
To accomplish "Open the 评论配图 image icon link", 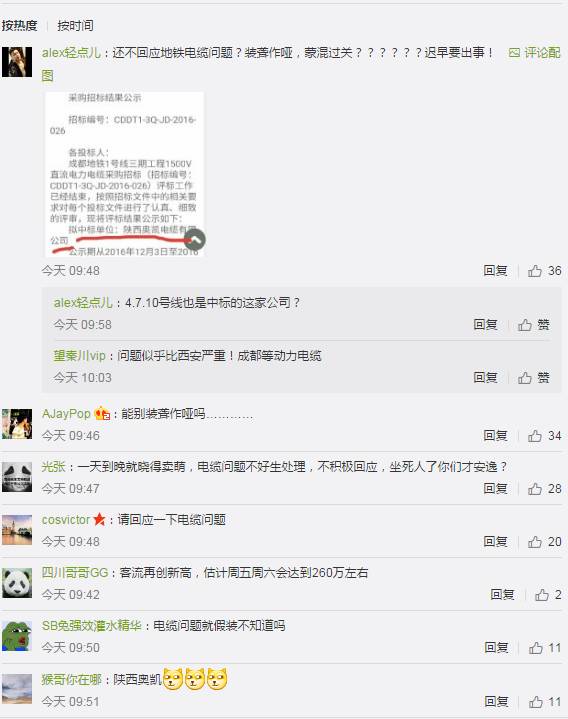I will click(x=535, y=53).
